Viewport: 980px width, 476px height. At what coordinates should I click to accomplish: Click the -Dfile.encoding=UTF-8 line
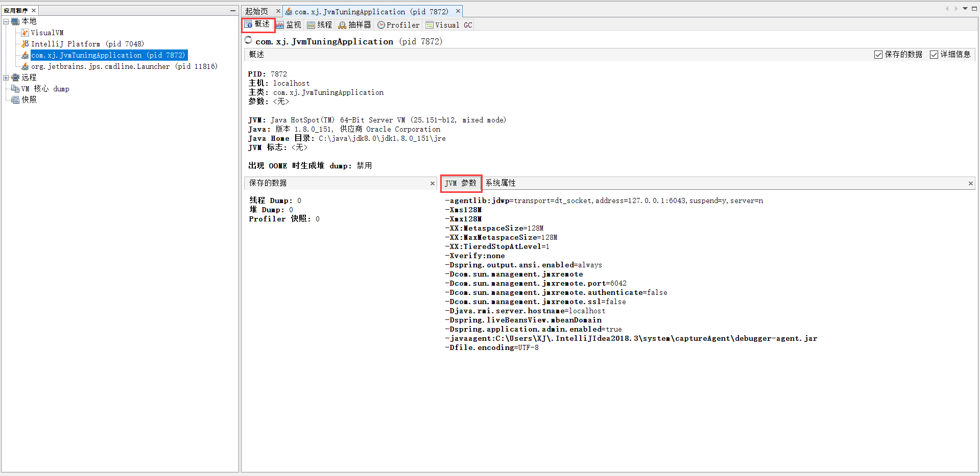pos(492,348)
